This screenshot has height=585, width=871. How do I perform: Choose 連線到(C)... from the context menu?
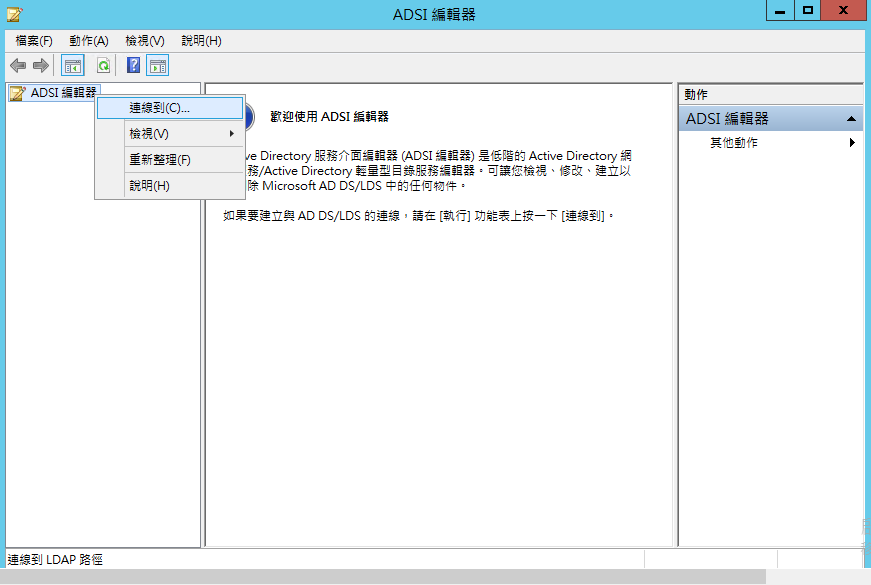[170, 108]
